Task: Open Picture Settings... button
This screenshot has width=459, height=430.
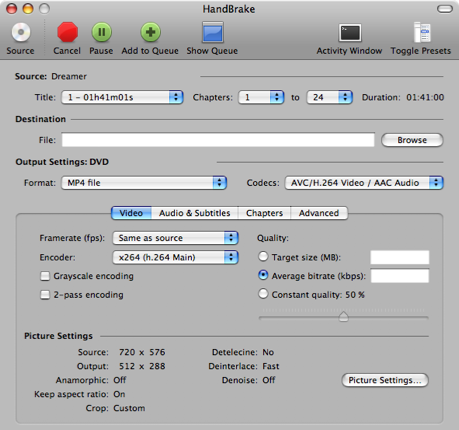Action: (385, 380)
